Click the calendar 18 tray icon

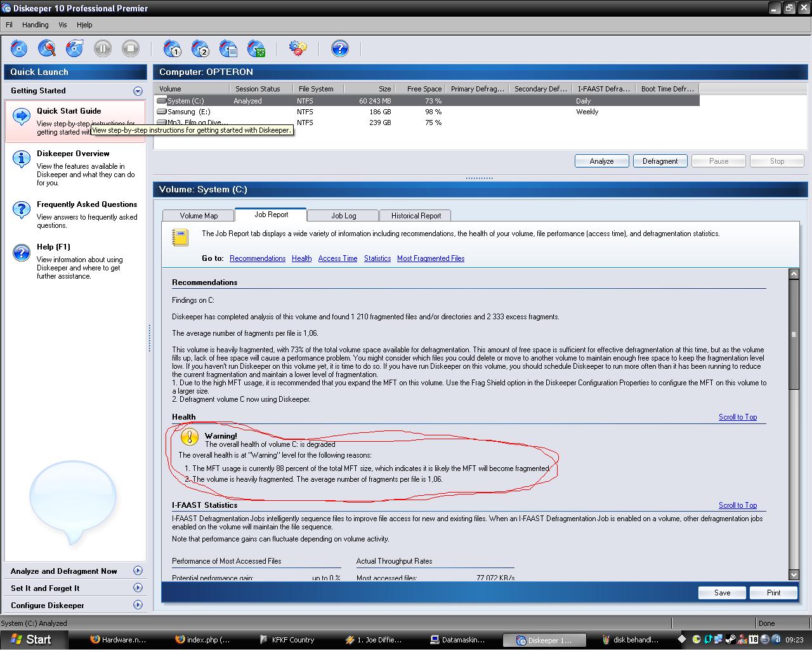753,639
